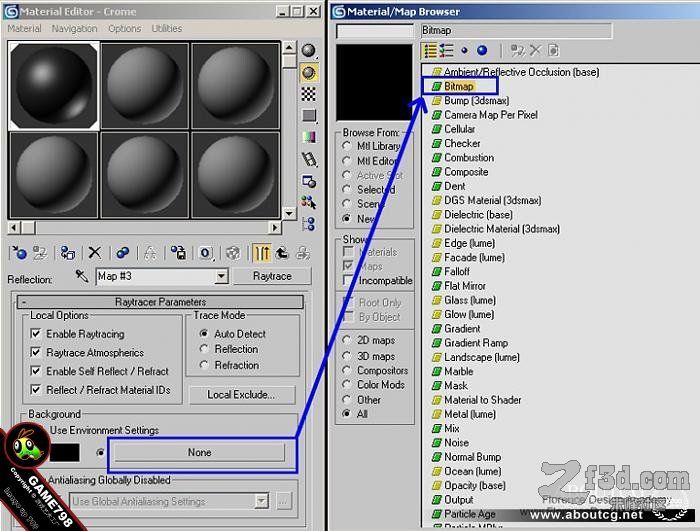This screenshot has height=531, width=700.
Task: Click the Select by Material icon
Action: [308, 202]
